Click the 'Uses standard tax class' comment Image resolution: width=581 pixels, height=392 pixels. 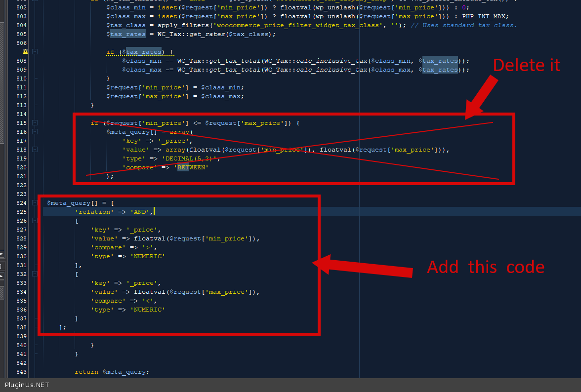tap(463, 25)
